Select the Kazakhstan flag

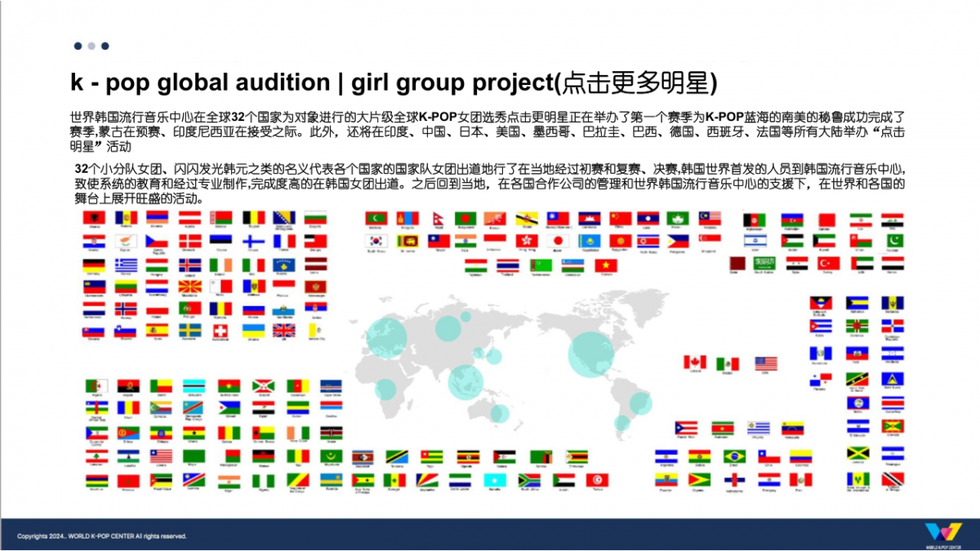pos(590,241)
